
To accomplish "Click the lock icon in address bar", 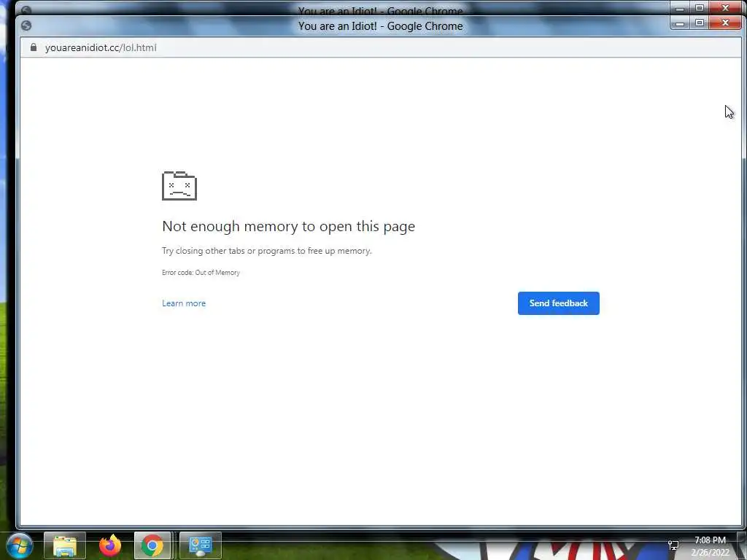I will (x=34, y=47).
